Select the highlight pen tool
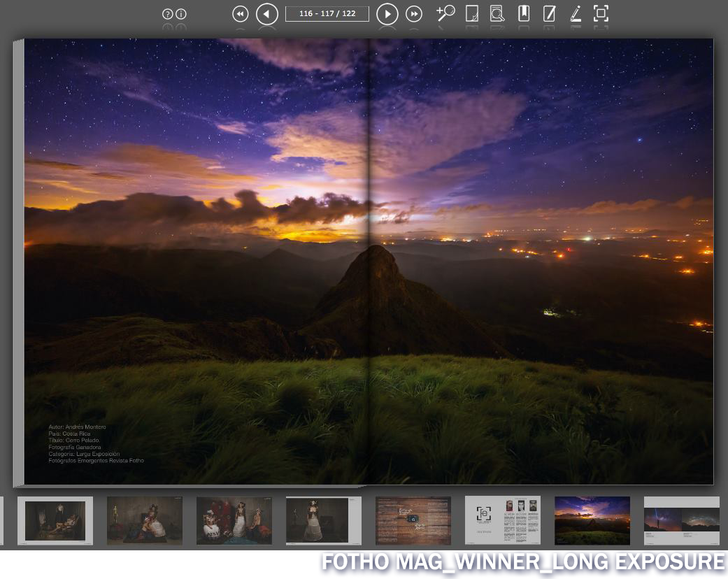The image size is (728, 579). (x=575, y=13)
